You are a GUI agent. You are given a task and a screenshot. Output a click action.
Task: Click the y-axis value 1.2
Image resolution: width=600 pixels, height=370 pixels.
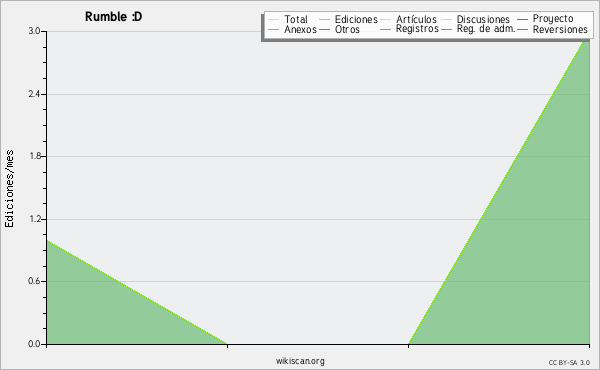(34, 219)
